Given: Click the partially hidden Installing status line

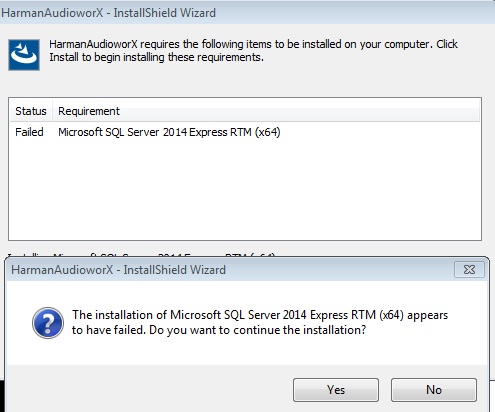Looking at the screenshot, I should click(142, 255).
